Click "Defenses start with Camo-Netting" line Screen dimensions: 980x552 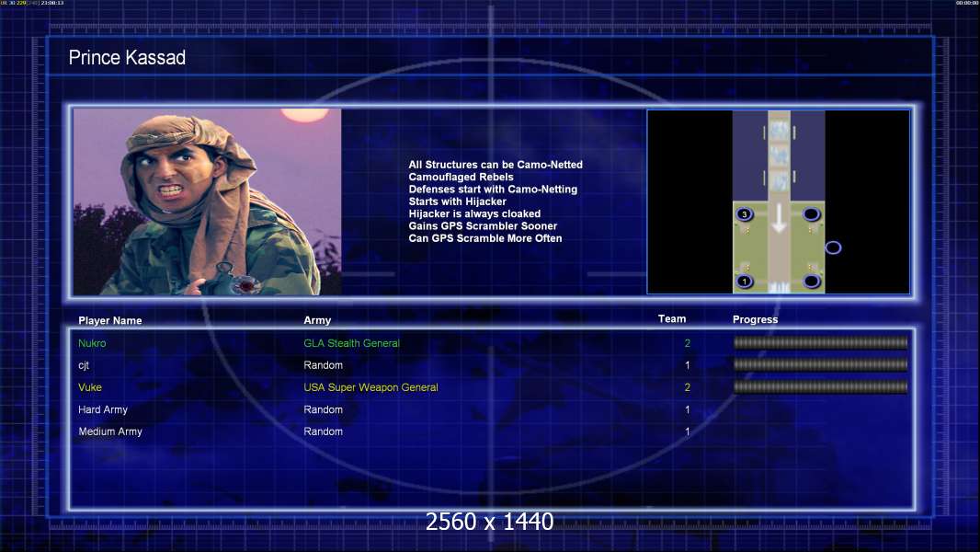(x=493, y=189)
